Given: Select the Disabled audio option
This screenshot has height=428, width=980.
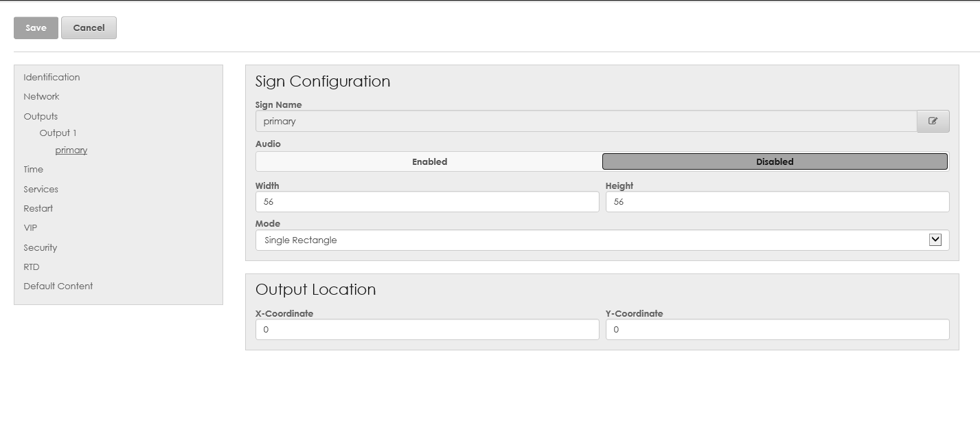Looking at the screenshot, I should tap(775, 161).
